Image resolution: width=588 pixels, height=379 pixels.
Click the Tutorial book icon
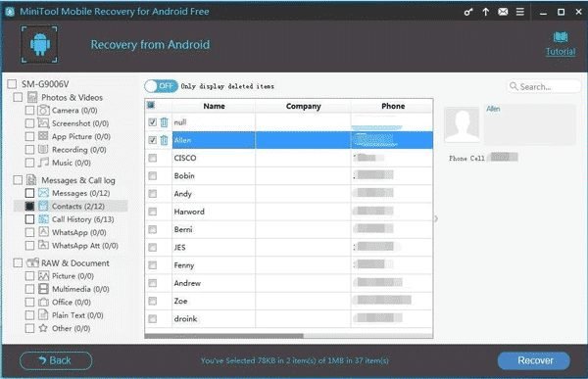tap(561, 37)
